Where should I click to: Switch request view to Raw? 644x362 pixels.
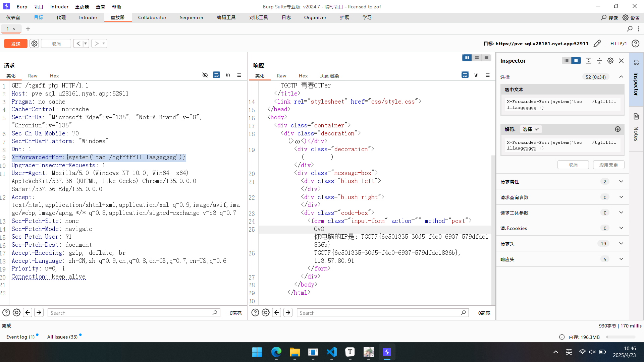(33, 76)
